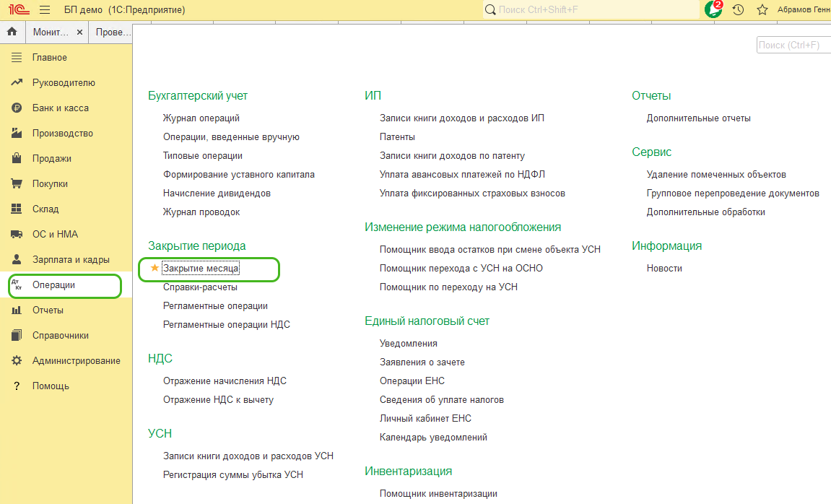Screen dimensions: 831x504
Task: Open the Банк и касса section
Action: pos(61,108)
